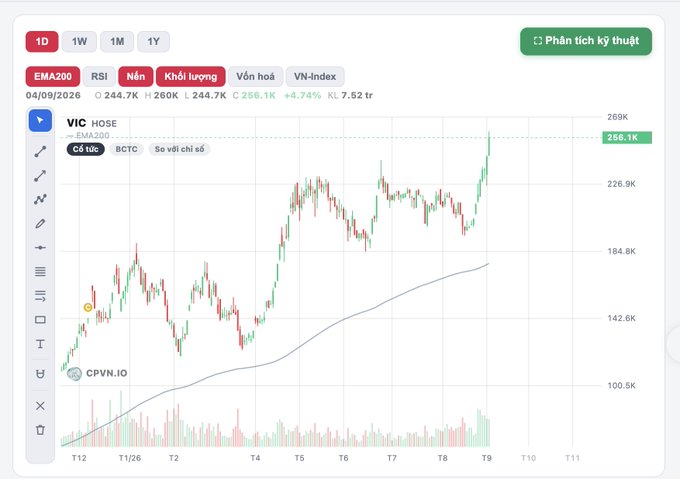Toggle the EMA200 indicator
Image resolution: width=680 pixels, height=479 pixels.
tap(53, 77)
